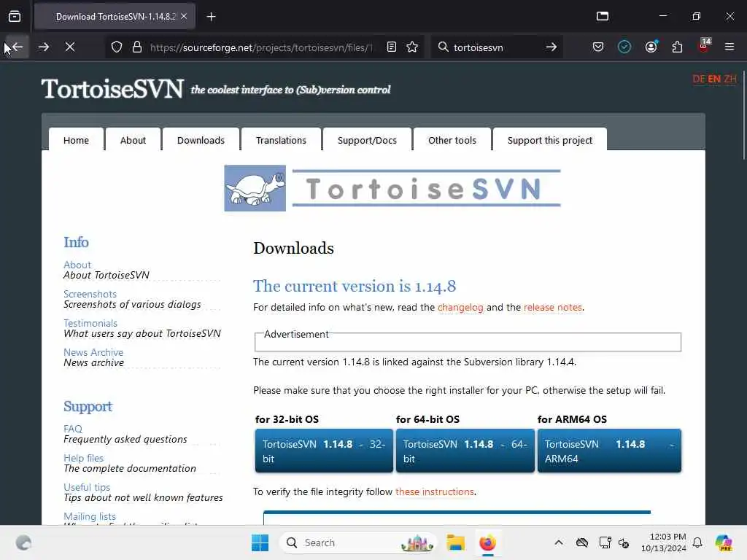Bookmark this page with star
The image size is (747, 560).
412,47
